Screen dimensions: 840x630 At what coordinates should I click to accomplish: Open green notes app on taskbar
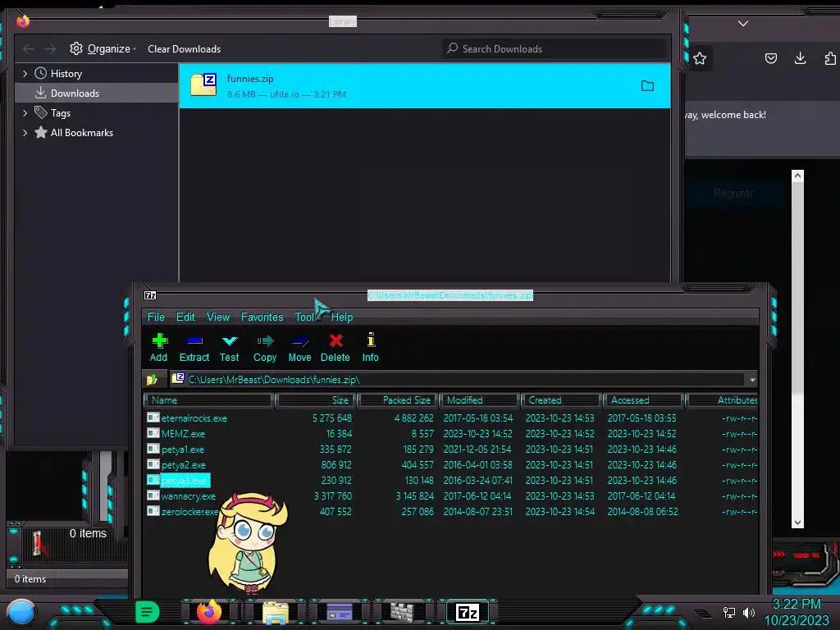(148, 612)
